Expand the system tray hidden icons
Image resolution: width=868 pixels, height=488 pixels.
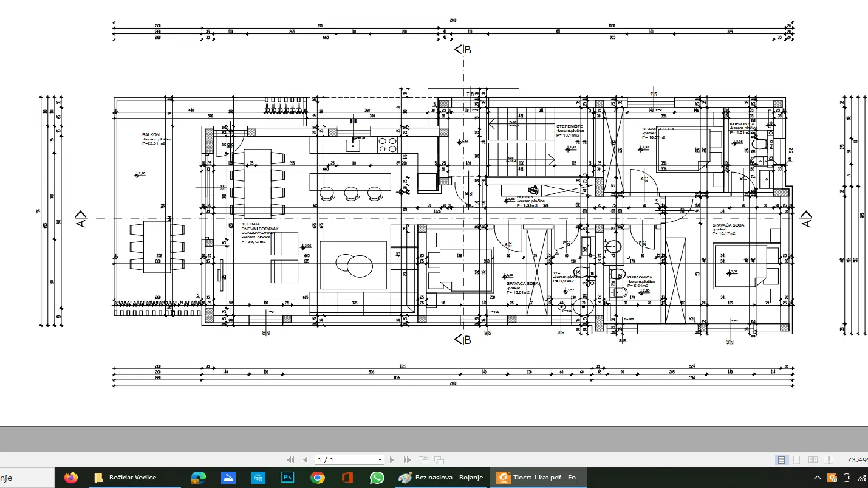(x=818, y=478)
